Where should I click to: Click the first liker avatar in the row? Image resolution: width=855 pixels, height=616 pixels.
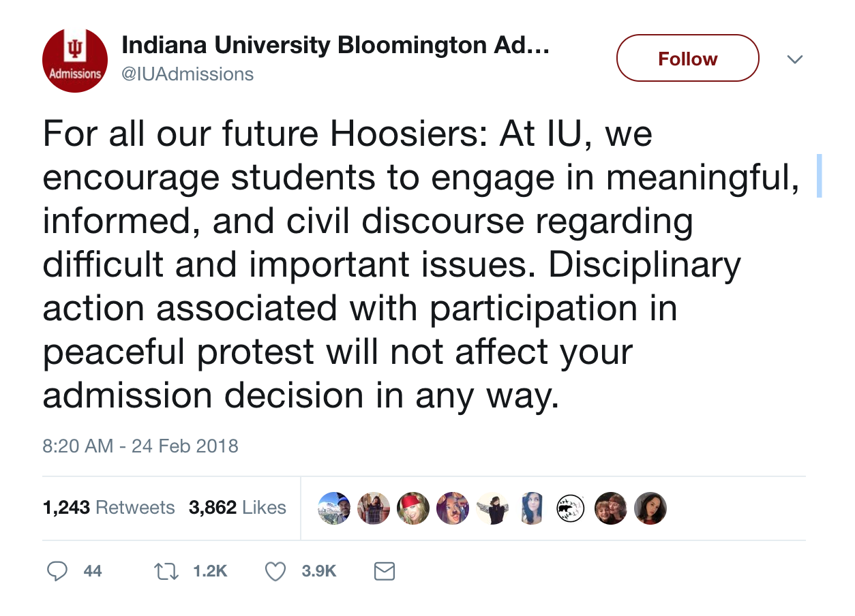coord(334,508)
